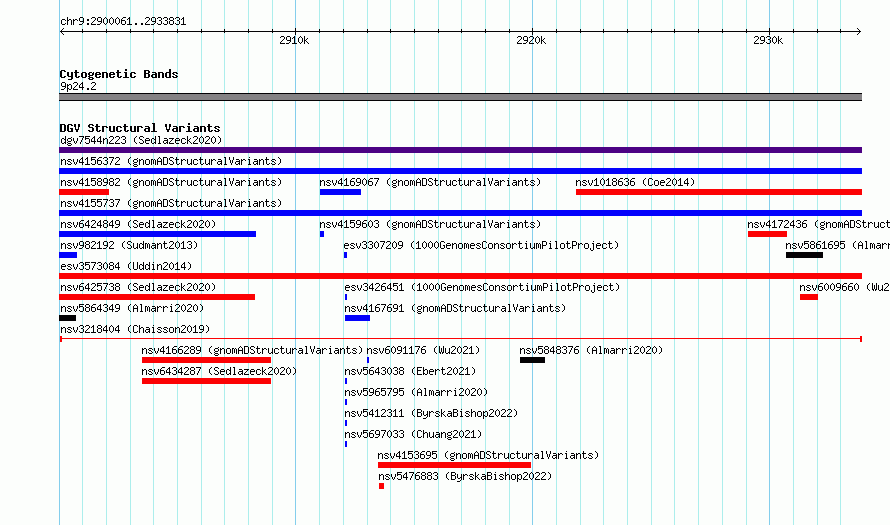This screenshot has height=525, width=890.
Task: Select the nsv4153695 red variant bar
Action: (x=454, y=465)
